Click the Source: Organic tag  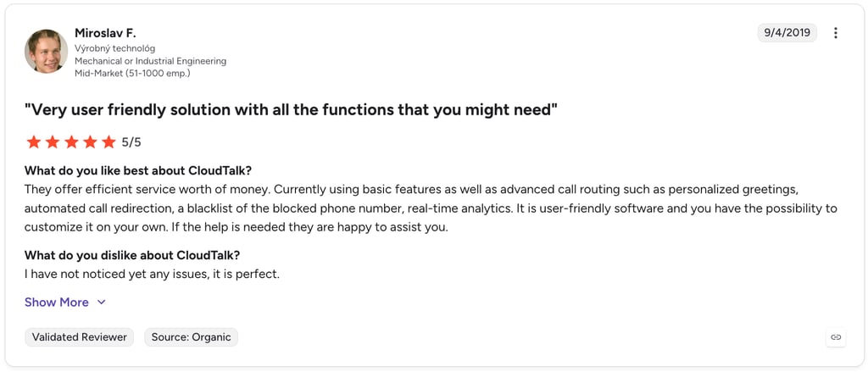point(191,337)
